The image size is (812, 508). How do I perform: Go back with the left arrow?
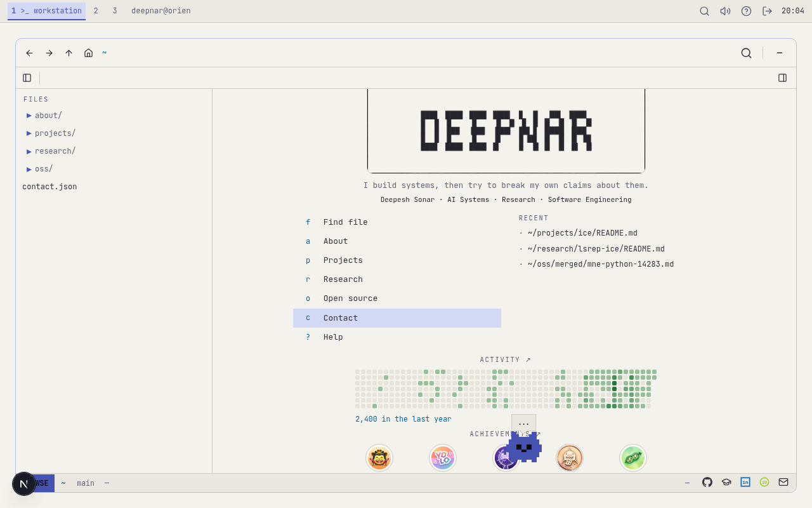tap(29, 53)
